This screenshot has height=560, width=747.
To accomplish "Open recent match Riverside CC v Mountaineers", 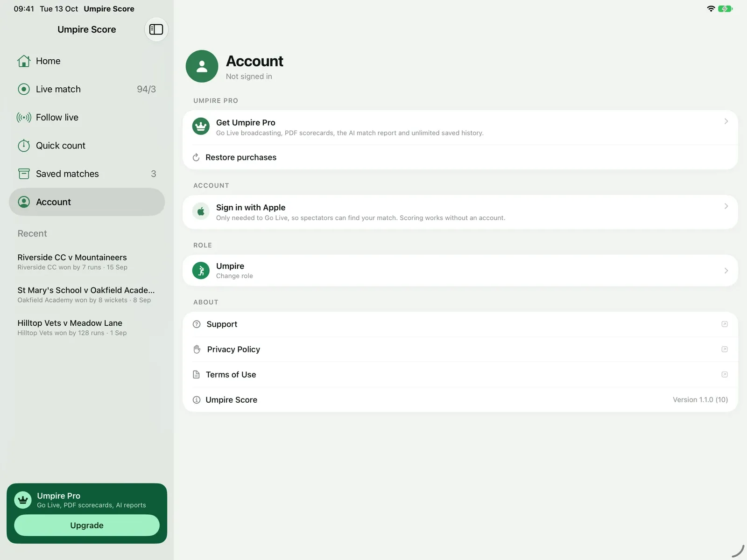I will coord(87,262).
